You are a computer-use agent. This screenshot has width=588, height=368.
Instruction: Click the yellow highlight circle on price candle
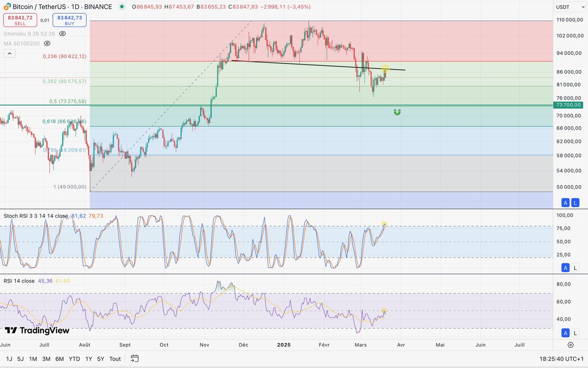click(x=386, y=69)
